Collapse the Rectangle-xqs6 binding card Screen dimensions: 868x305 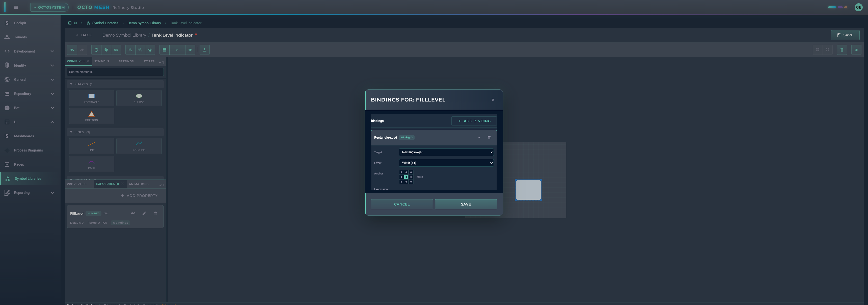pos(479,138)
